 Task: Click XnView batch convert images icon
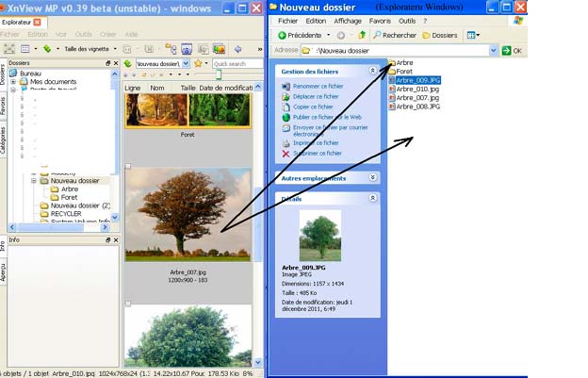click(x=219, y=49)
